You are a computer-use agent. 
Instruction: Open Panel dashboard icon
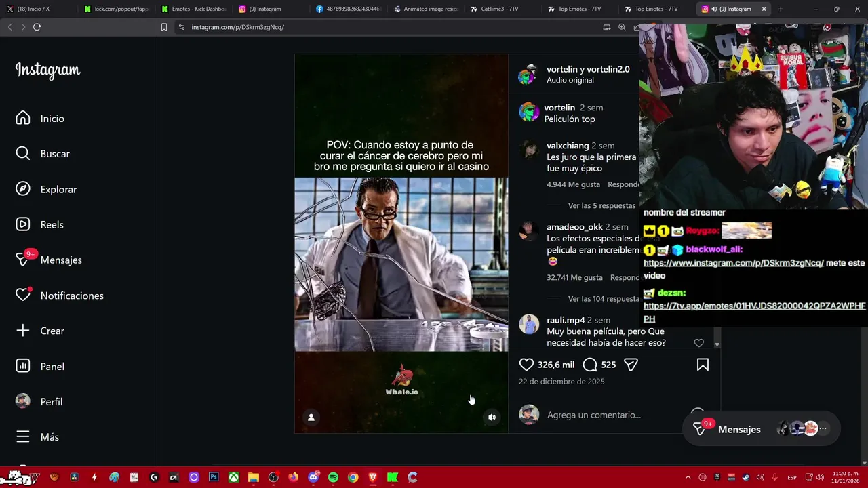[x=23, y=366]
